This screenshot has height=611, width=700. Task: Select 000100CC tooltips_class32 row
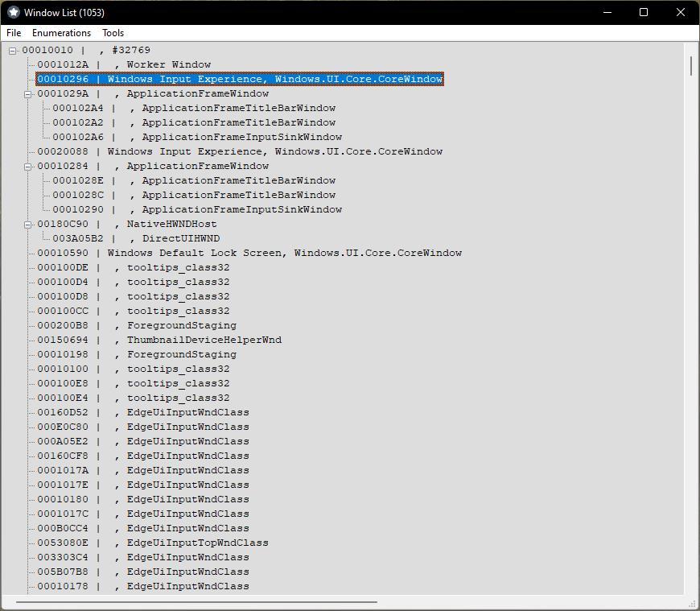click(133, 311)
